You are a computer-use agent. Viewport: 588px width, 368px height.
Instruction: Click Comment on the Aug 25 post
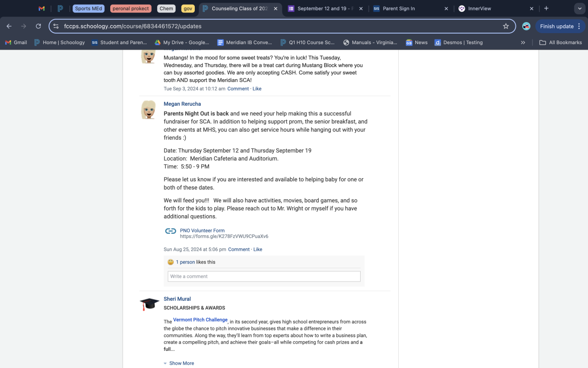tap(239, 249)
